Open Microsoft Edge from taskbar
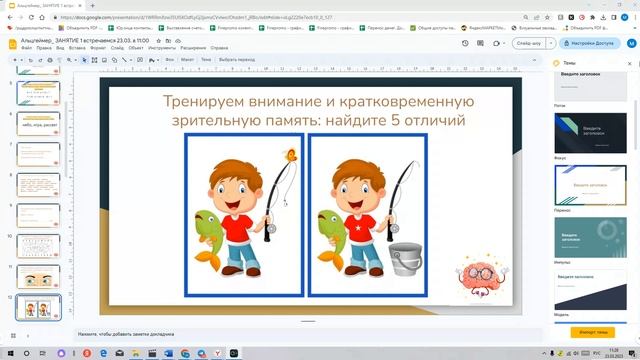Screen dimensions: 640x360 pos(103,353)
